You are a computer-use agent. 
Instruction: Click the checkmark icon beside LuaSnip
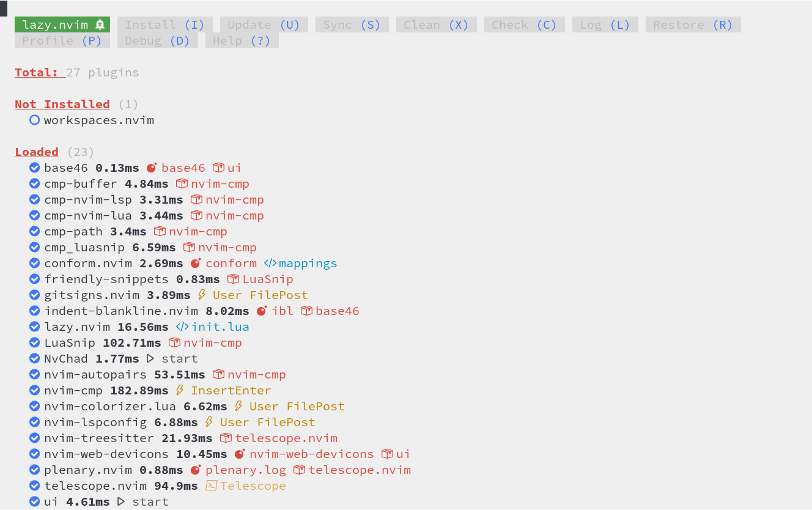tap(35, 342)
